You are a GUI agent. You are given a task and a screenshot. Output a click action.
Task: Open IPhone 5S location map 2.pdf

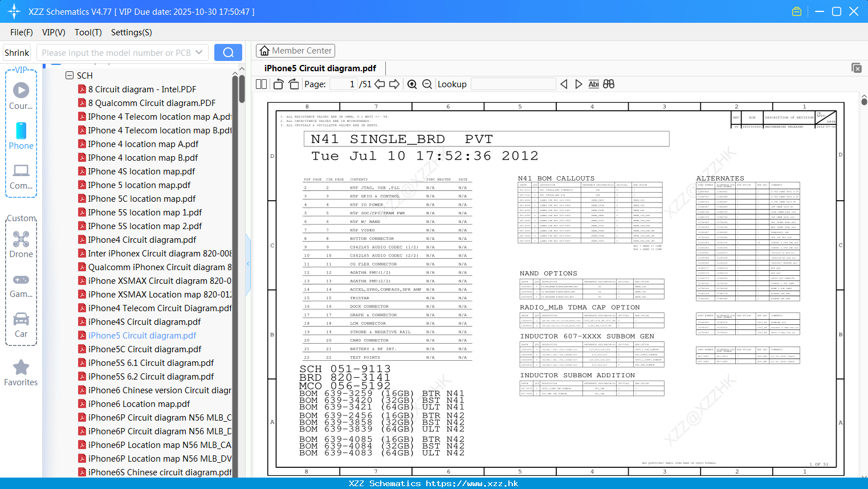tap(145, 226)
